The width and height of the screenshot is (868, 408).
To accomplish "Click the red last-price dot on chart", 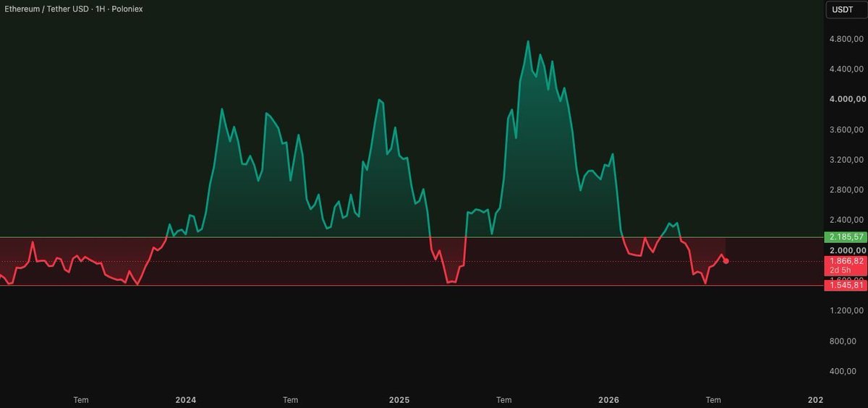I will [726, 260].
